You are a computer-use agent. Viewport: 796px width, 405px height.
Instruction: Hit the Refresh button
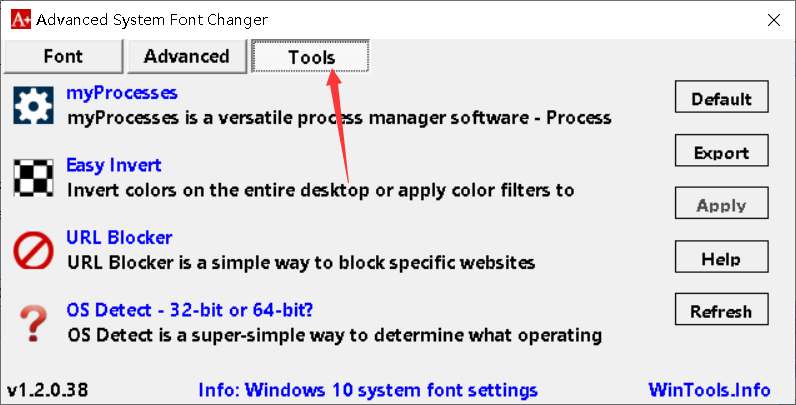[721, 312]
